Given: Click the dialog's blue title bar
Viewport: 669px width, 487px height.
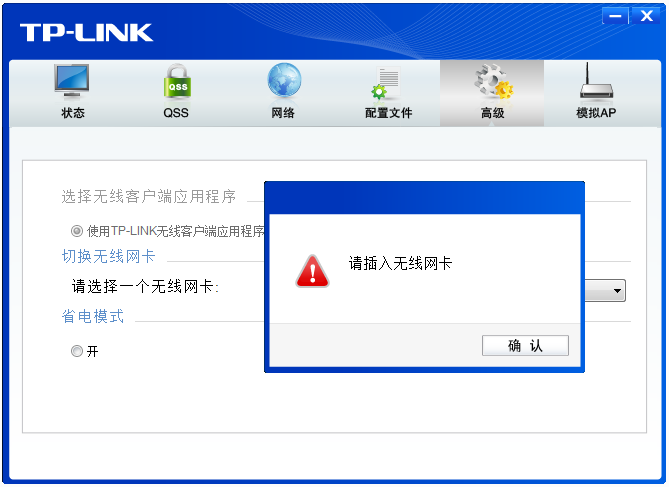Looking at the screenshot, I should coord(425,198).
